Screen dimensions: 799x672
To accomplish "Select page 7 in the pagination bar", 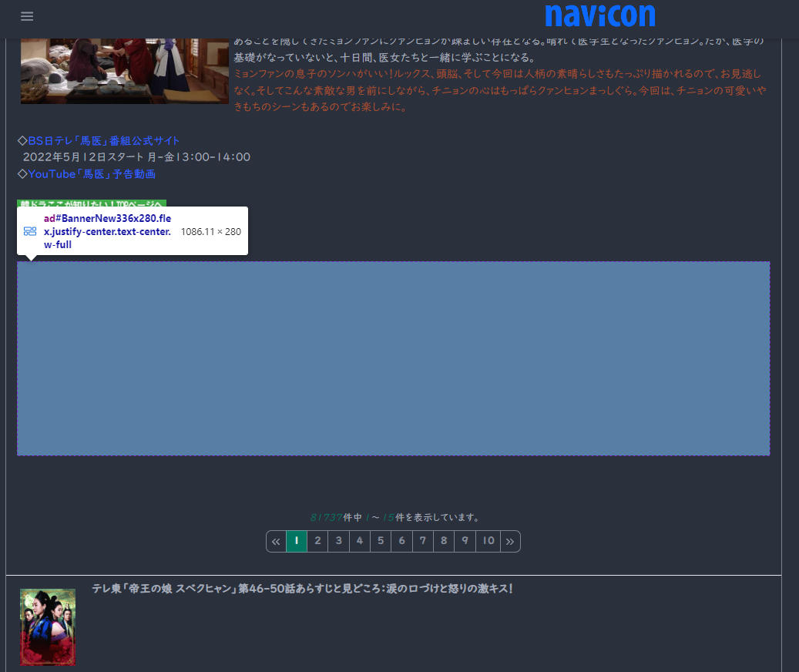I will point(422,541).
